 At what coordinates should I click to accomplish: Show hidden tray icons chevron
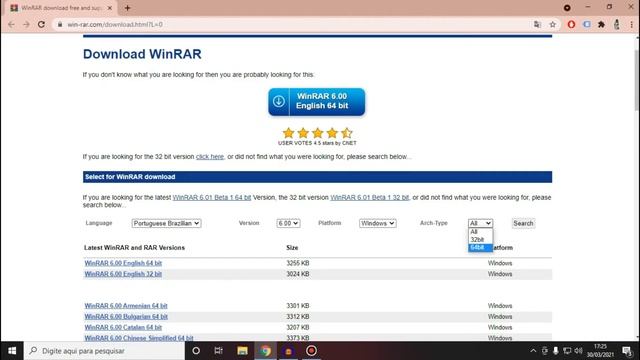pyautogui.click(x=533, y=351)
